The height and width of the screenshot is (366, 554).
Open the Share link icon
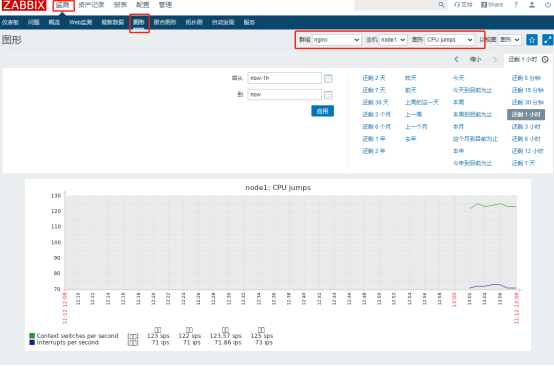[492, 5]
